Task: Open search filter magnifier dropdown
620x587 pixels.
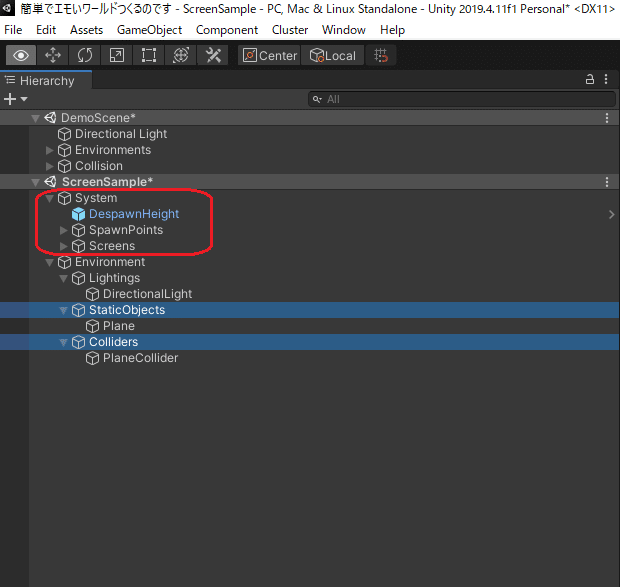Action: [x=317, y=99]
